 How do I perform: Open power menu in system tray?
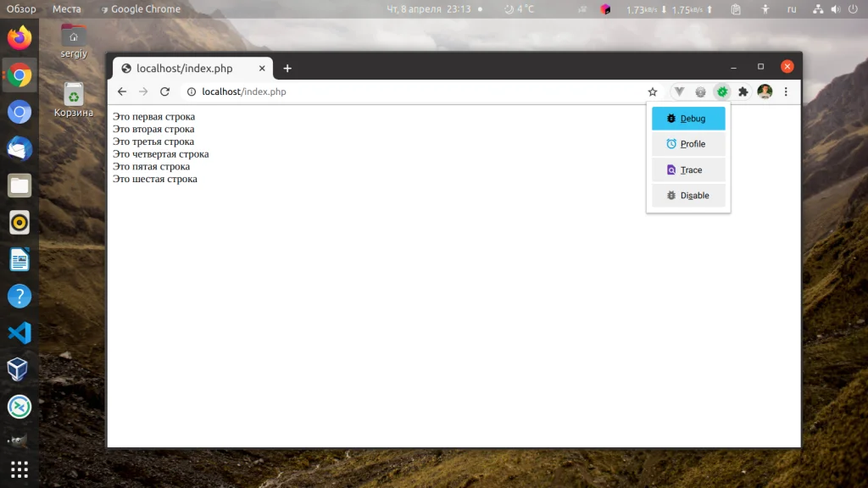[853, 8]
